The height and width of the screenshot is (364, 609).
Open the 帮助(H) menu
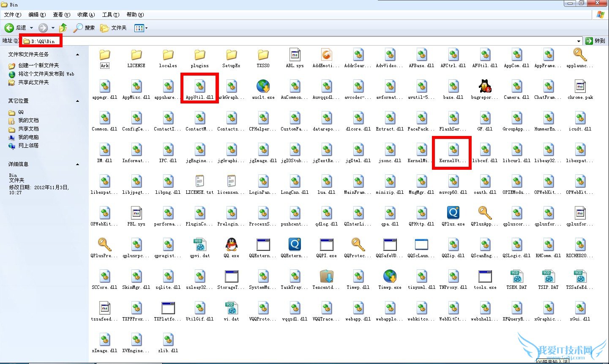click(x=135, y=15)
